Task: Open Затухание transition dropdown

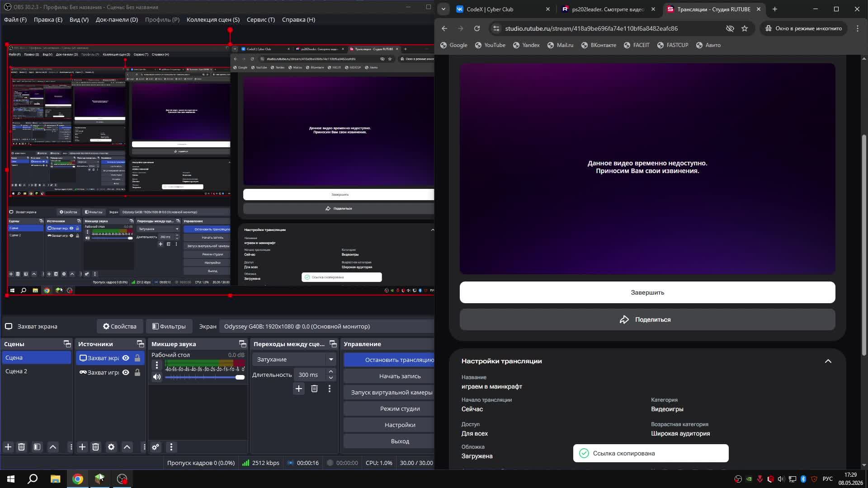Action: [x=294, y=359]
